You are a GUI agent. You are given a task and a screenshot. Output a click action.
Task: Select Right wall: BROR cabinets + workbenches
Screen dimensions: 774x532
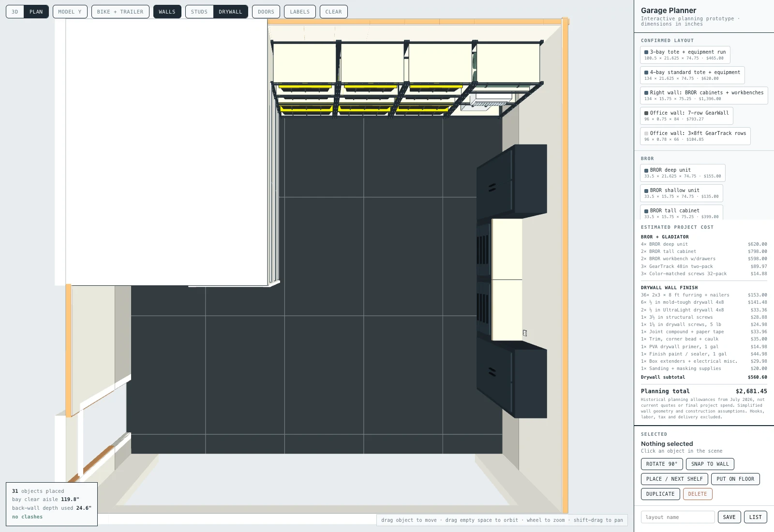click(704, 95)
